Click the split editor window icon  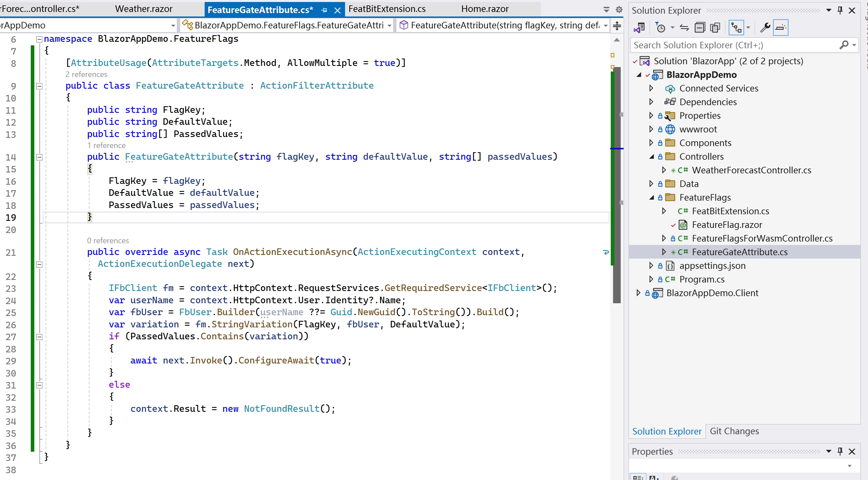[617, 26]
